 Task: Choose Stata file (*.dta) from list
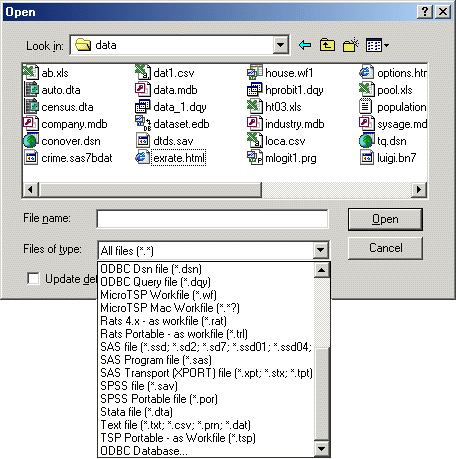click(136, 412)
